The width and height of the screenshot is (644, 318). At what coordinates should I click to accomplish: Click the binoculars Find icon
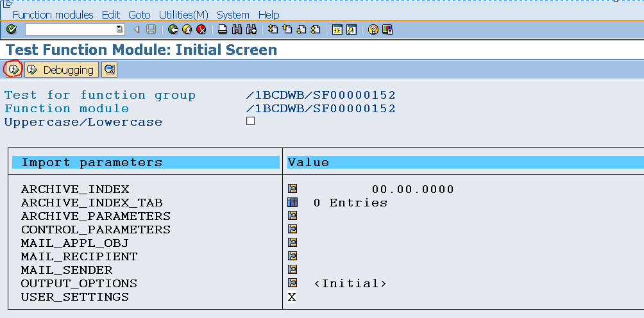click(237, 29)
